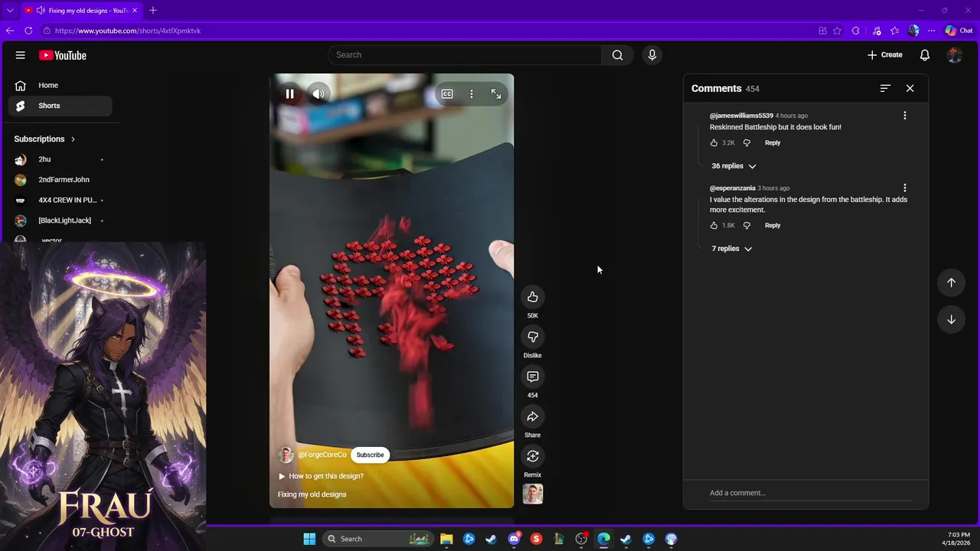Expand the 36 replies thread
The width and height of the screenshot is (980, 551).
point(733,166)
